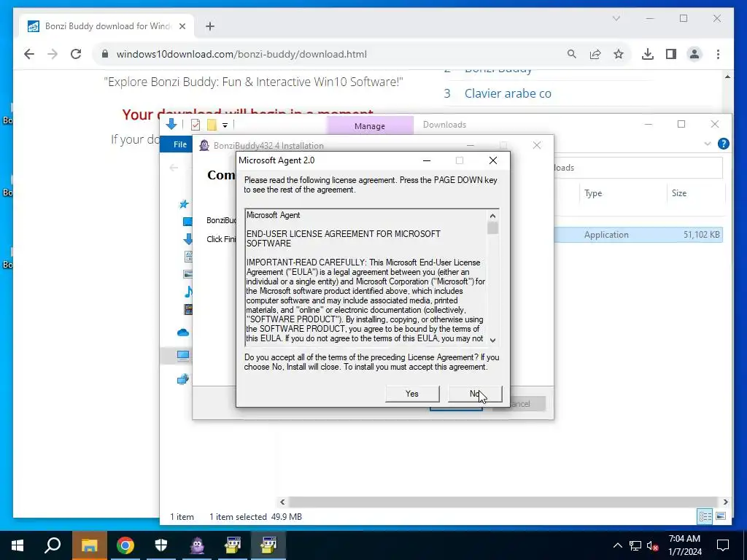
Task: Open Explorer help icon
Action: tap(723, 144)
